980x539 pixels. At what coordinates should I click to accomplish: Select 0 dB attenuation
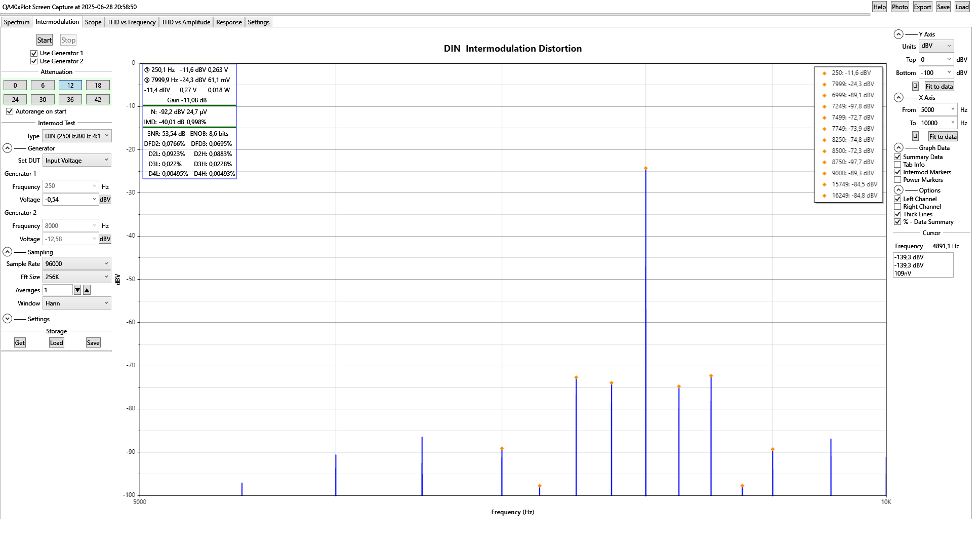15,85
